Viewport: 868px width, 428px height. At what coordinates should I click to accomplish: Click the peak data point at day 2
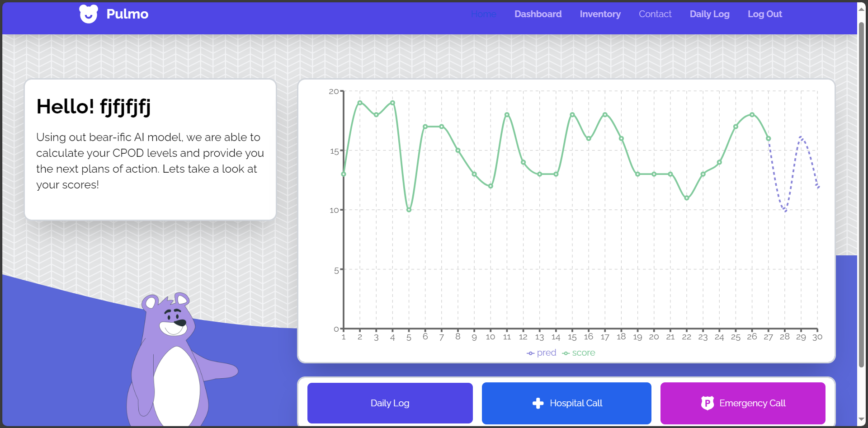point(359,103)
